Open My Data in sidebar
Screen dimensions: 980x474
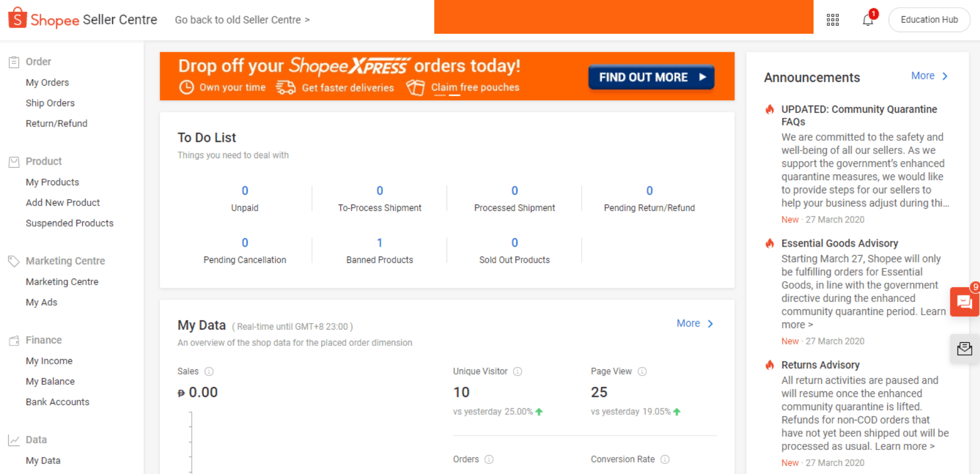tap(43, 460)
